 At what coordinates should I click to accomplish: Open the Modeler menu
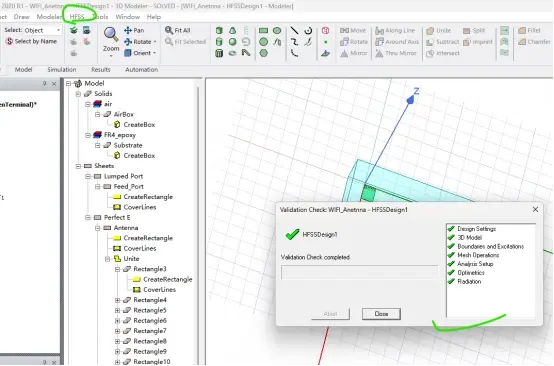(x=49, y=17)
